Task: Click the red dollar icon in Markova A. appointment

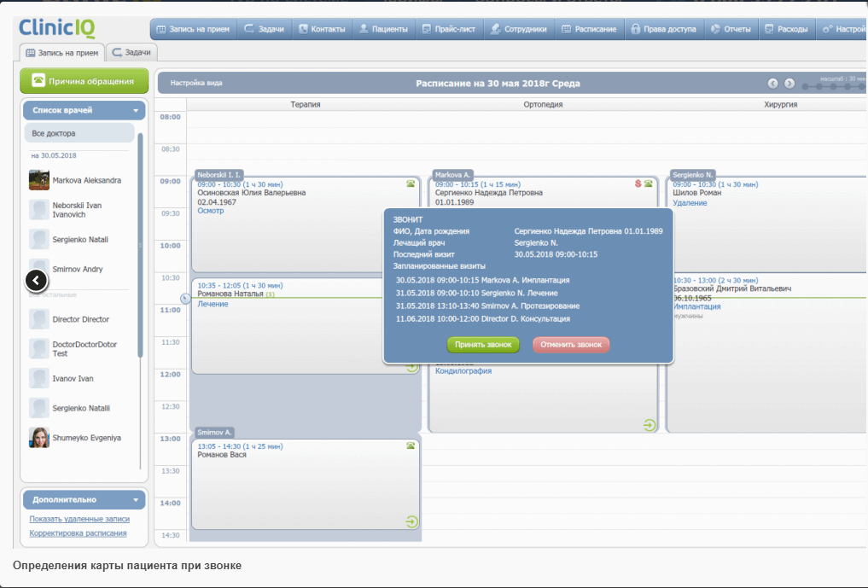Action: 638,183
